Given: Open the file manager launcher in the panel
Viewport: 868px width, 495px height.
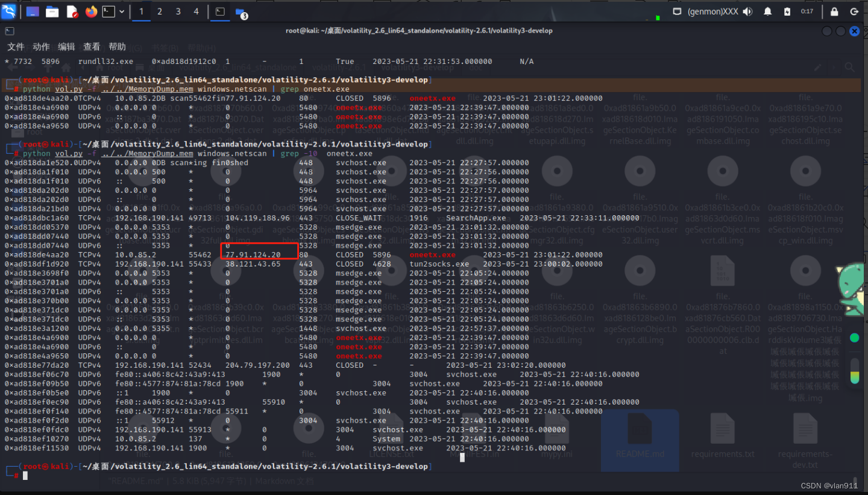Looking at the screenshot, I should tap(52, 11).
